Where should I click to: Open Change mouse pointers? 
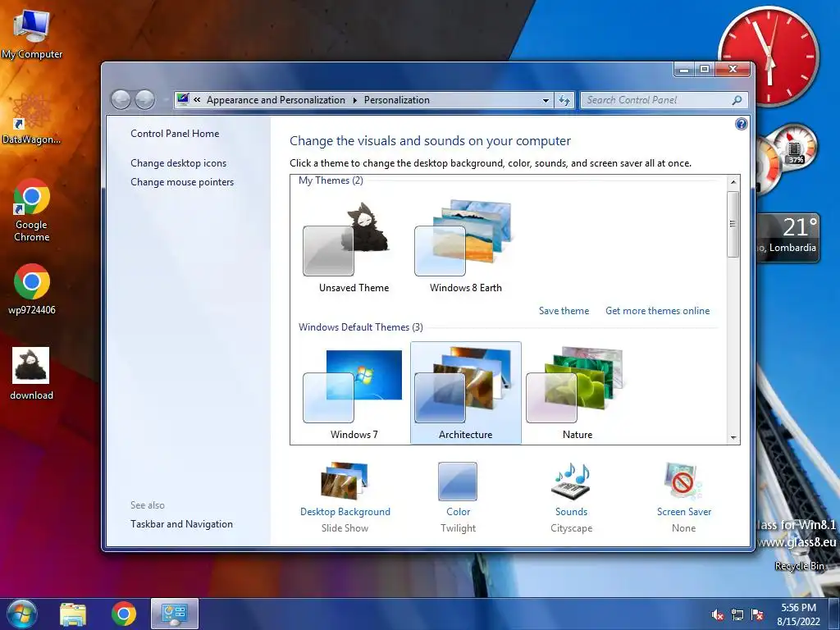tap(182, 181)
